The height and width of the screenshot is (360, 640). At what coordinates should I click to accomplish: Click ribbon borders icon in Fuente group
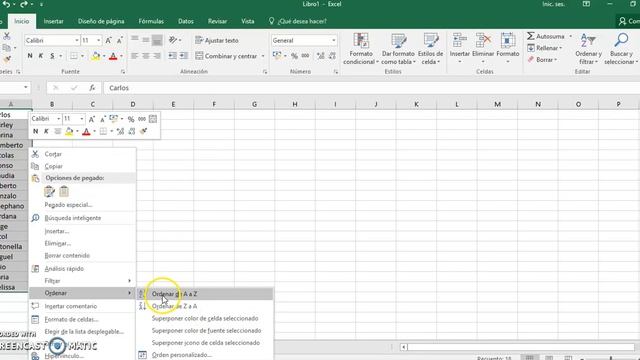73,56
